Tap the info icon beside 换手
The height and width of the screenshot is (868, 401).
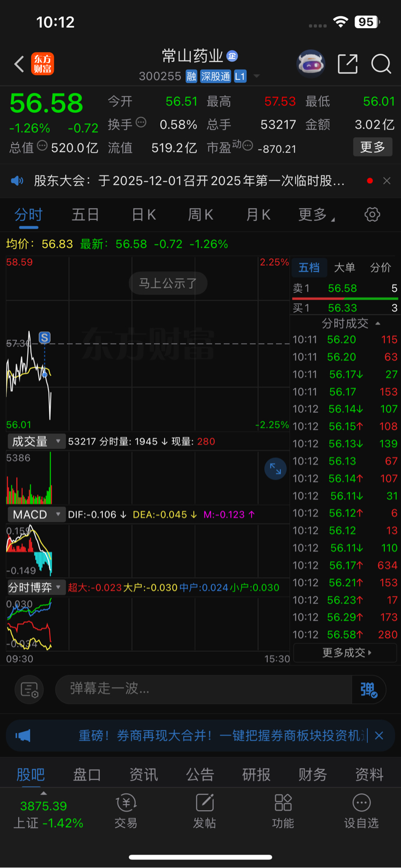pos(141,122)
